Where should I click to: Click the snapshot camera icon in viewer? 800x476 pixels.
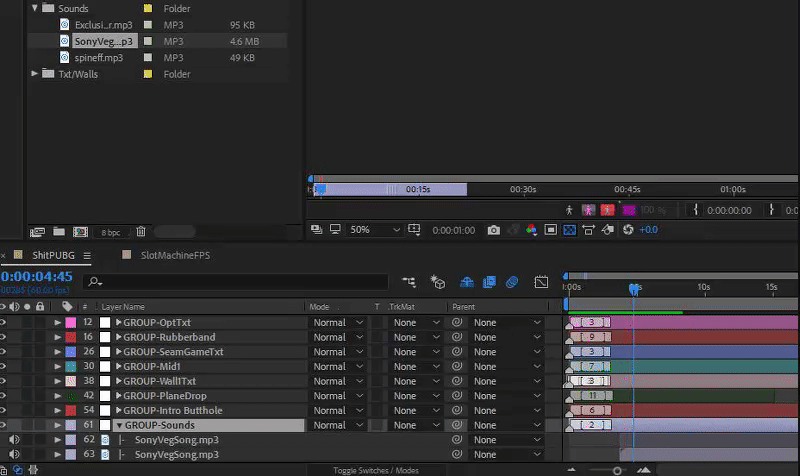pos(493,230)
